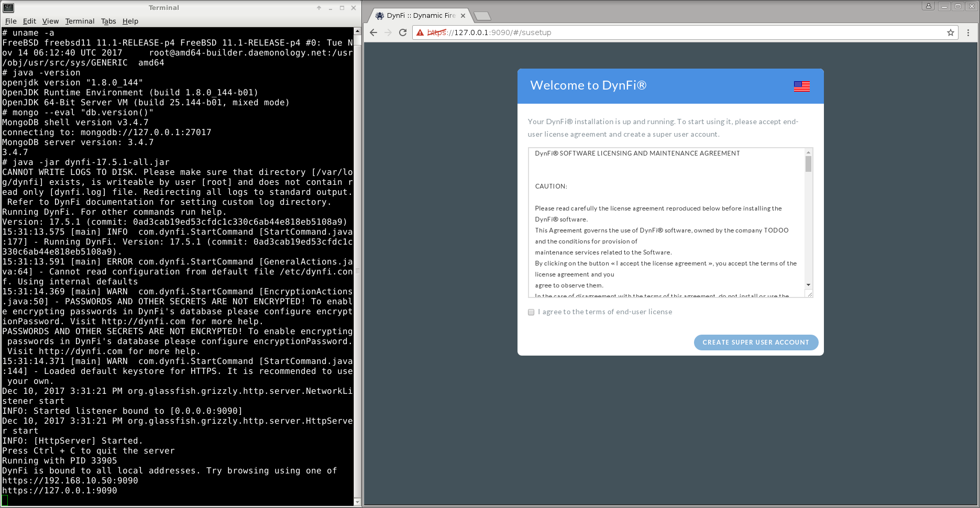
Task: Go forward in browser history
Action: pos(388,32)
